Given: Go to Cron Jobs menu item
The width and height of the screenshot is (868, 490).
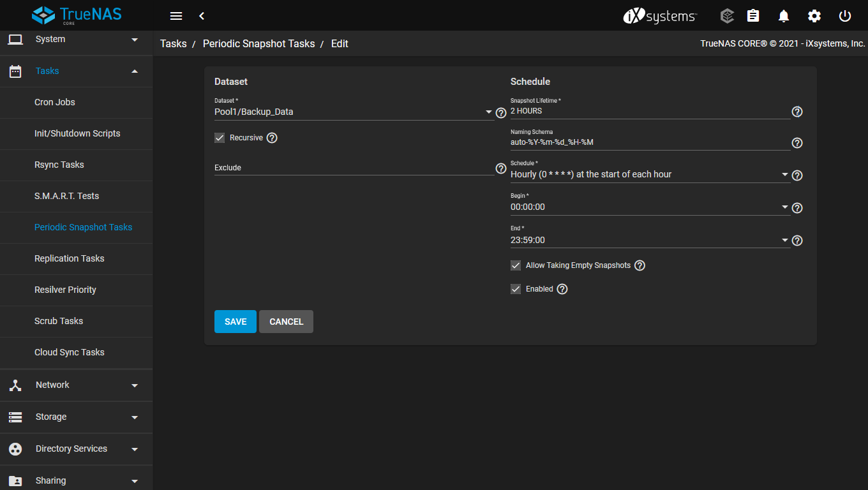Looking at the screenshot, I should point(55,102).
